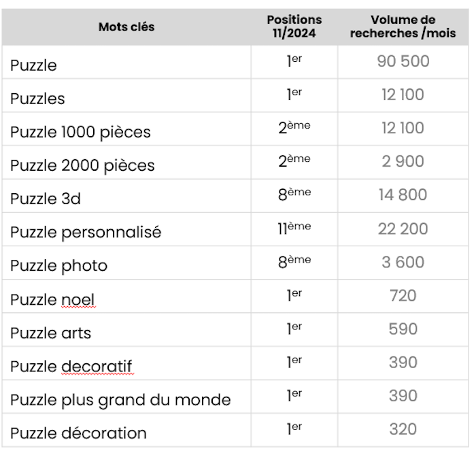
Task: Select the "Positions 11/2024" column header
Action: click(294, 27)
